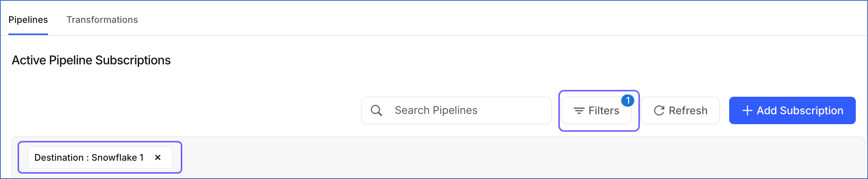Screen dimensions: 868x179
Task: Select the Destination : Snowflake 1 chip
Action: pyautogui.click(x=100, y=157)
